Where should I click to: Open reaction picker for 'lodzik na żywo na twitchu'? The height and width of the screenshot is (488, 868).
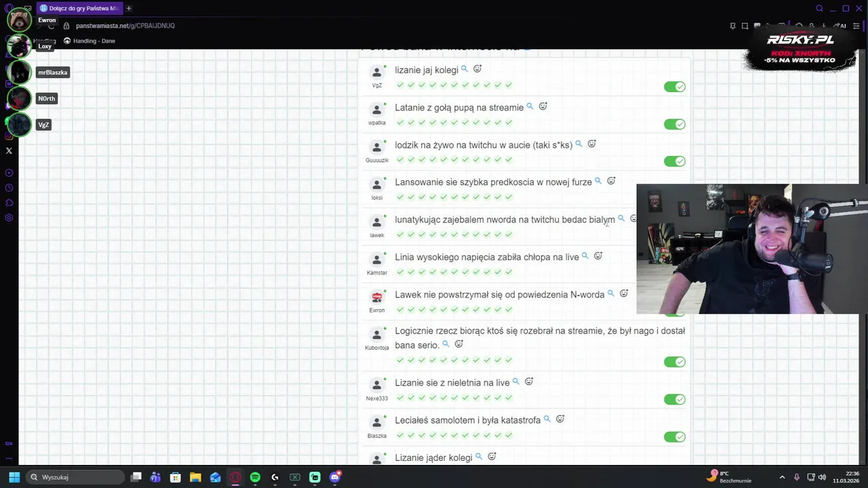(592, 144)
